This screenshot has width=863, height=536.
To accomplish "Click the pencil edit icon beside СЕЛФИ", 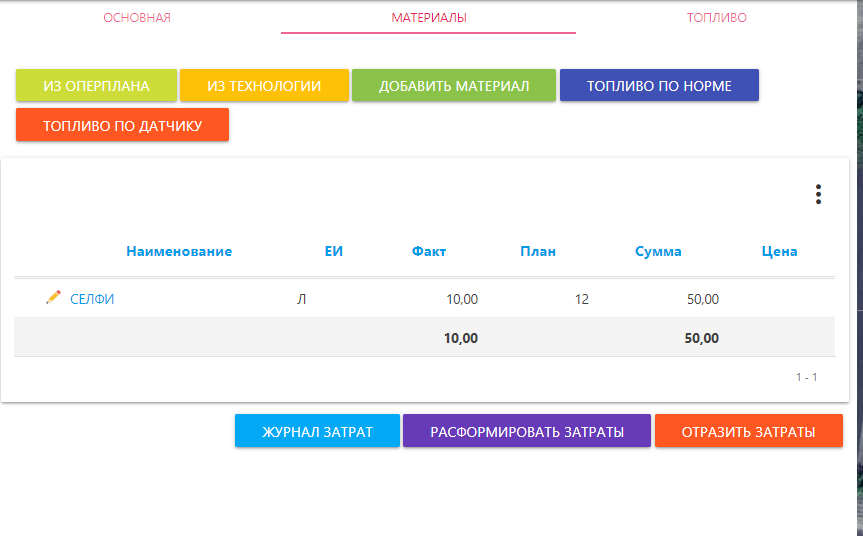I will [x=54, y=298].
